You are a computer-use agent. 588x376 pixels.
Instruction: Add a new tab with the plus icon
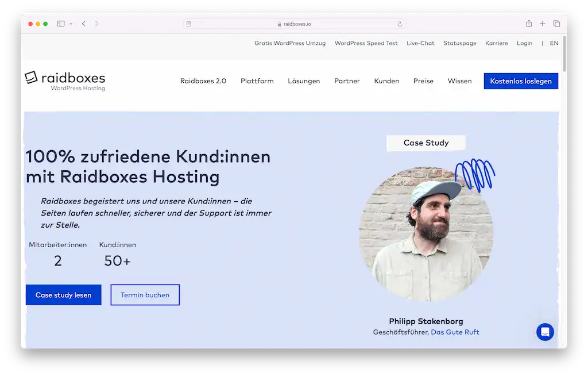click(x=542, y=24)
